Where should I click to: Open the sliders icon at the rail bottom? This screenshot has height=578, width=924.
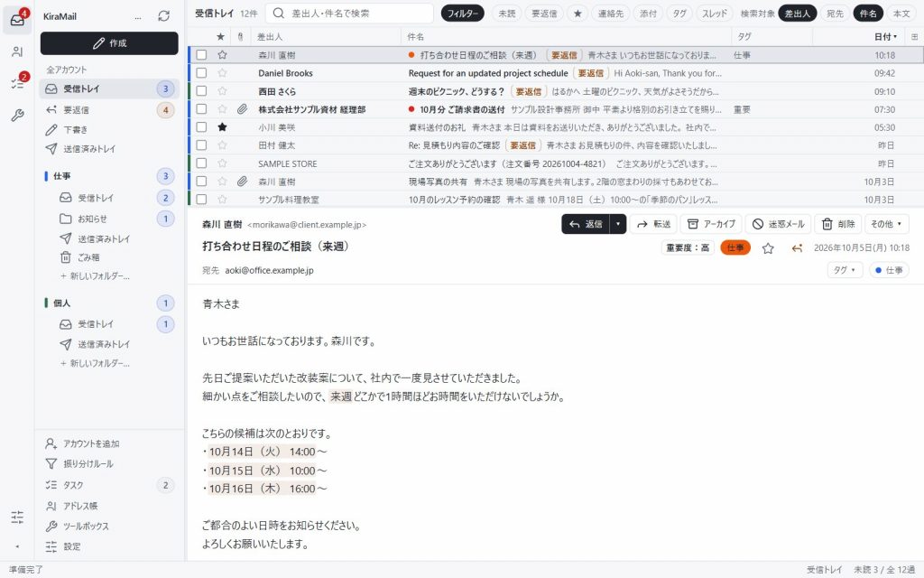[17, 517]
